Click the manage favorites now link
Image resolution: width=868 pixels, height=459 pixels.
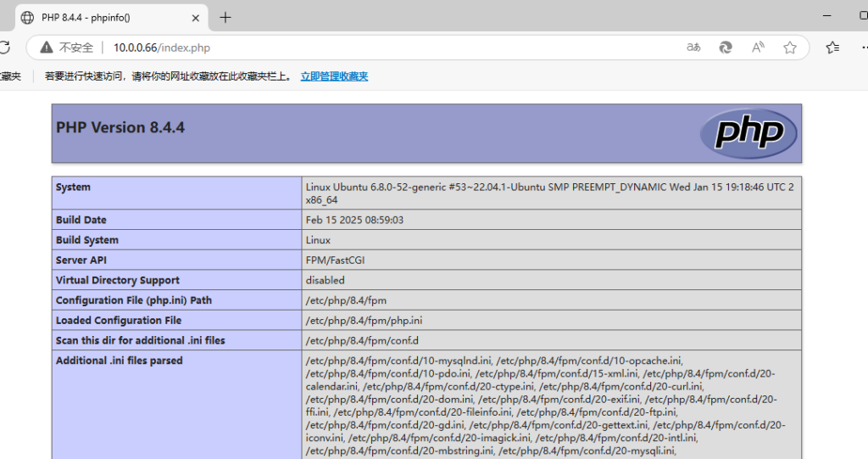click(x=334, y=76)
